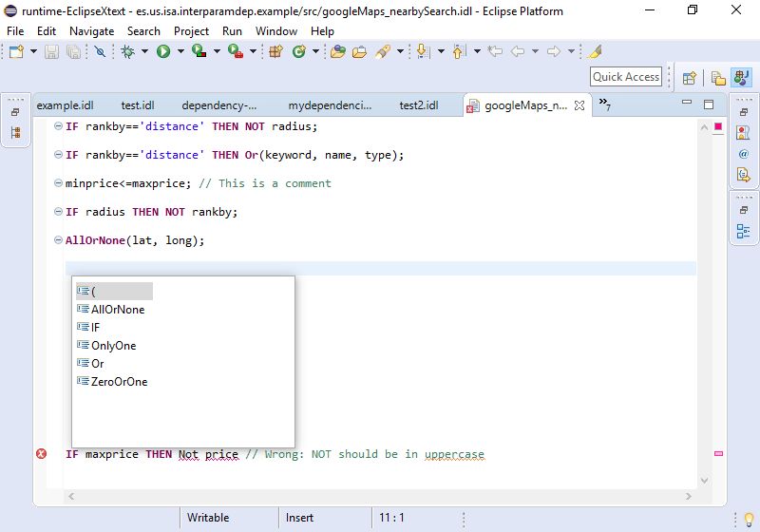Viewport: 760px width, 532px height.
Task: Click the New wizard toolbar icon
Action: tap(16, 51)
